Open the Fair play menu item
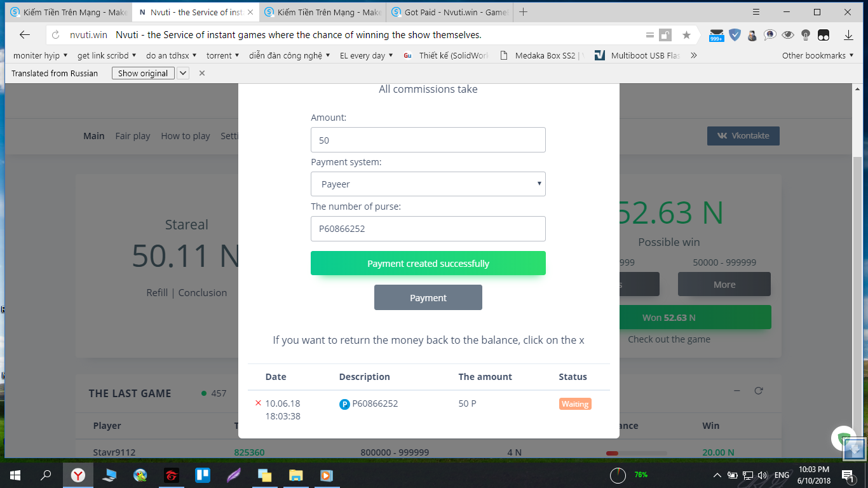 (133, 135)
